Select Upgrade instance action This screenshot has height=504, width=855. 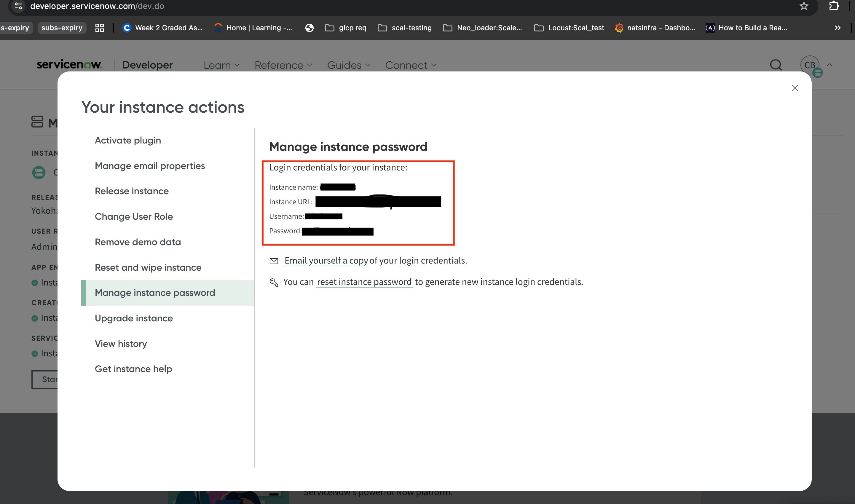click(x=133, y=318)
